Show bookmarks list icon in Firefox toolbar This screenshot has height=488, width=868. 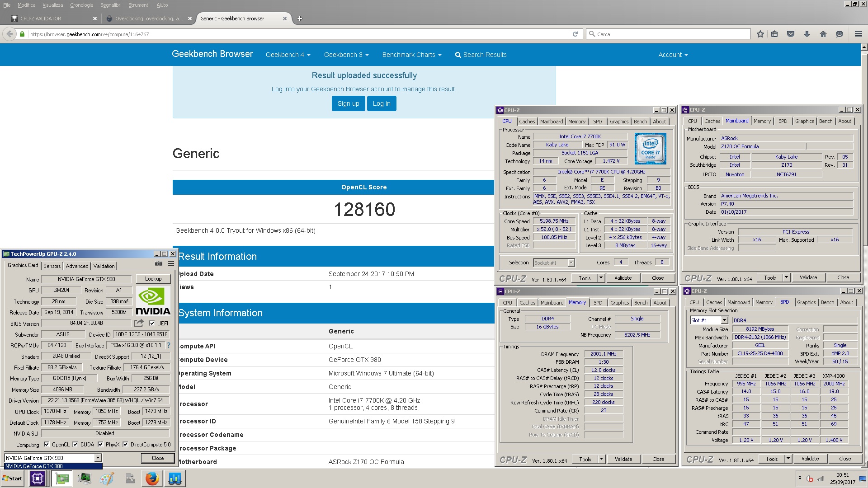pyautogui.click(x=774, y=34)
